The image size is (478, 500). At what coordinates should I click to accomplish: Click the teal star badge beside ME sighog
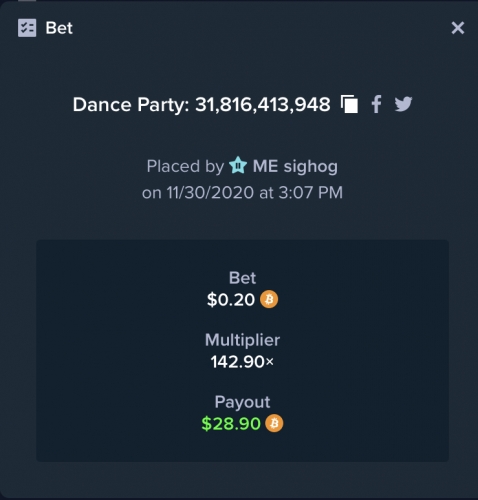238,165
